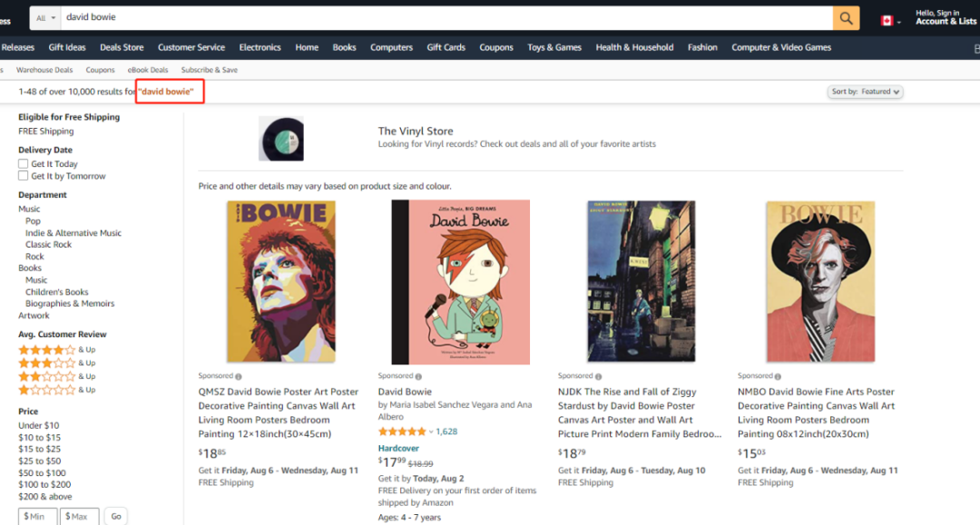Image resolution: width=980 pixels, height=525 pixels.
Task: Open the Little People David Bowie book cover
Action: pyautogui.click(x=461, y=282)
